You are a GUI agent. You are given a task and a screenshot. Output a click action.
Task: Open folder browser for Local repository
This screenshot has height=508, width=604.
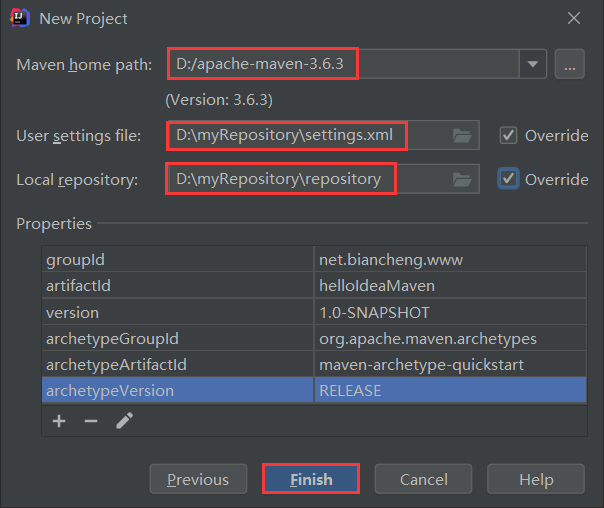[x=462, y=179]
